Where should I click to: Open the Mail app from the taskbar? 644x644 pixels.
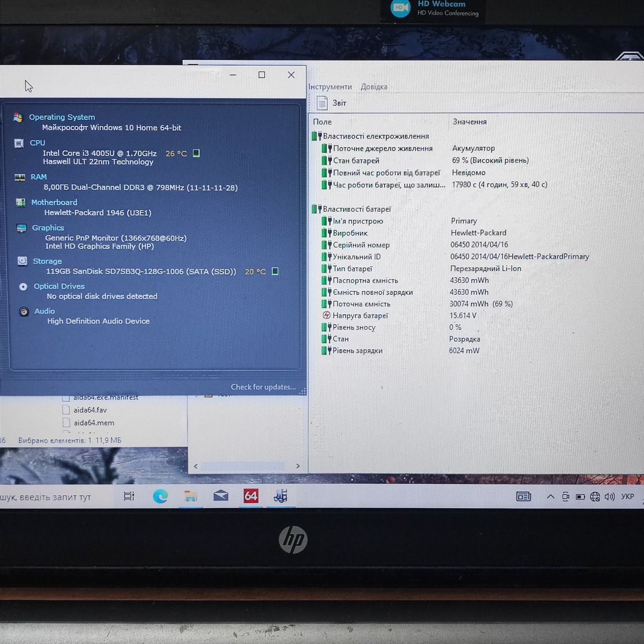coord(220,497)
